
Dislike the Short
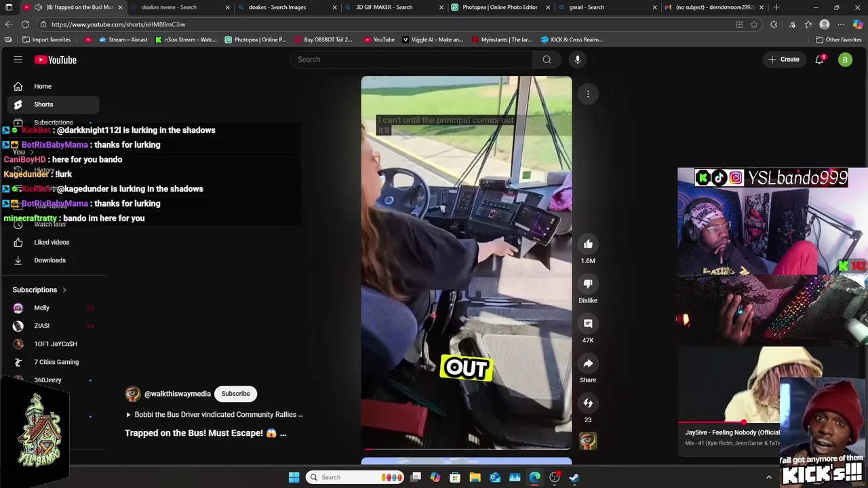[588, 284]
